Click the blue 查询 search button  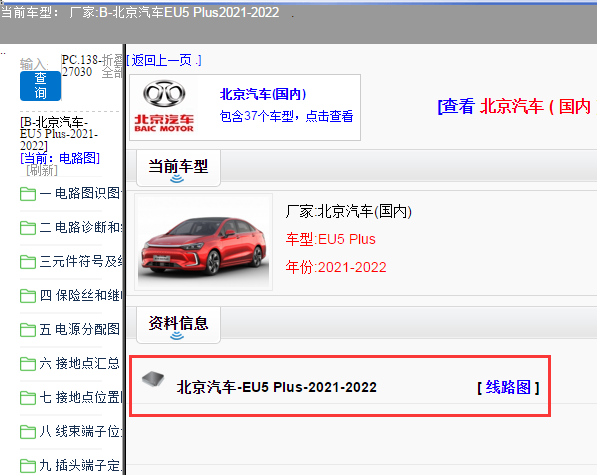(x=40, y=86)
